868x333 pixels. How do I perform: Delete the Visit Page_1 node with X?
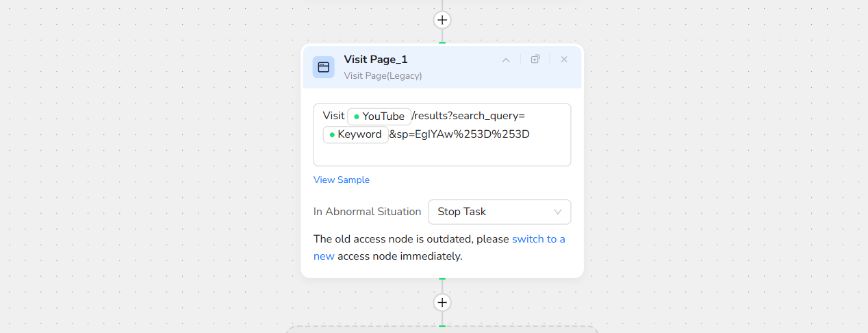click(x=564, y=60)
